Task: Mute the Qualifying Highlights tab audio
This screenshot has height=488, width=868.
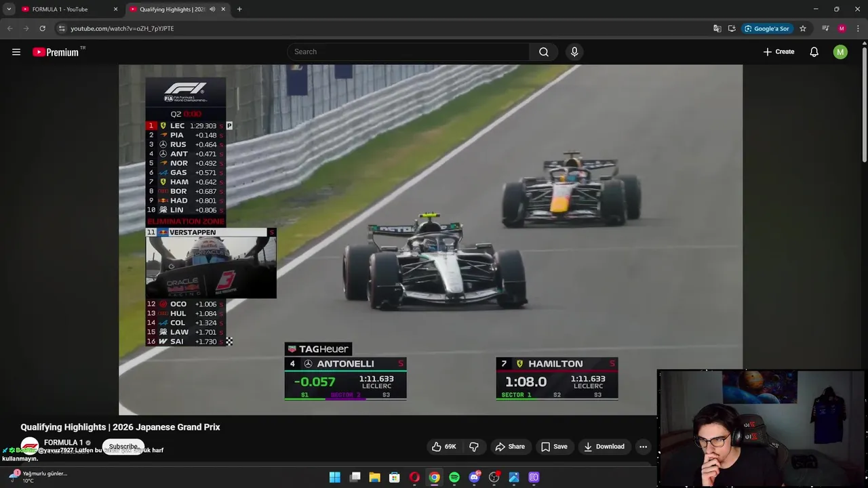Action: coord(212,9)
